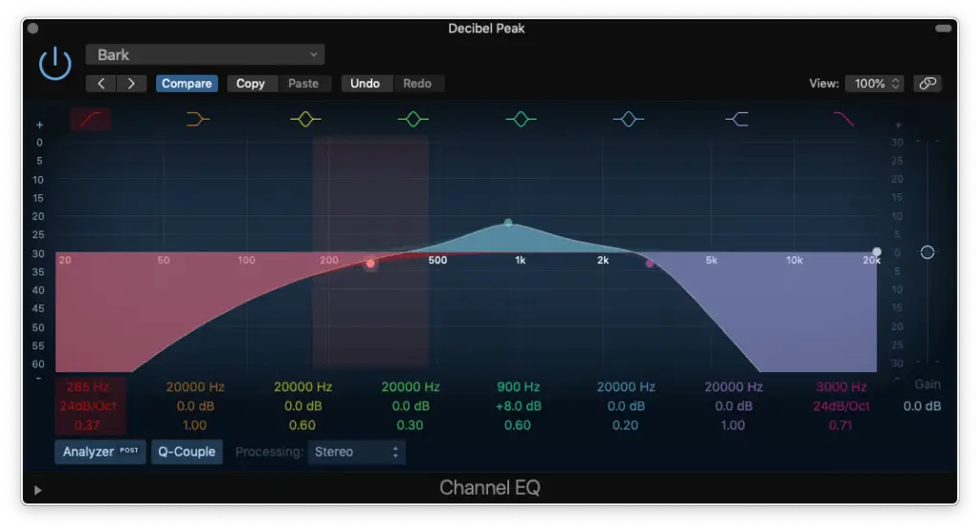Toggle the plugin power button

click(55, 64)
